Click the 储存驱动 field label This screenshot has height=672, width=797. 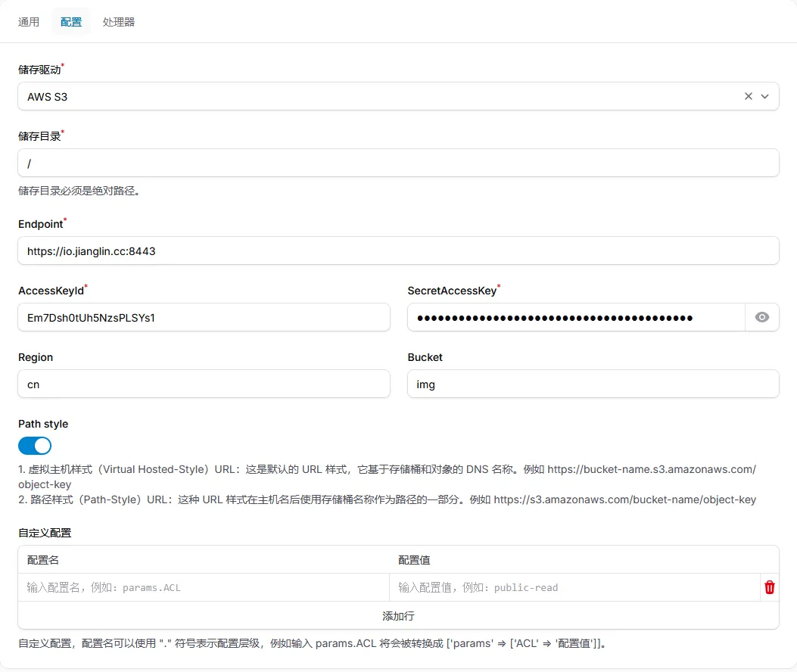click(x=39, y=70)
